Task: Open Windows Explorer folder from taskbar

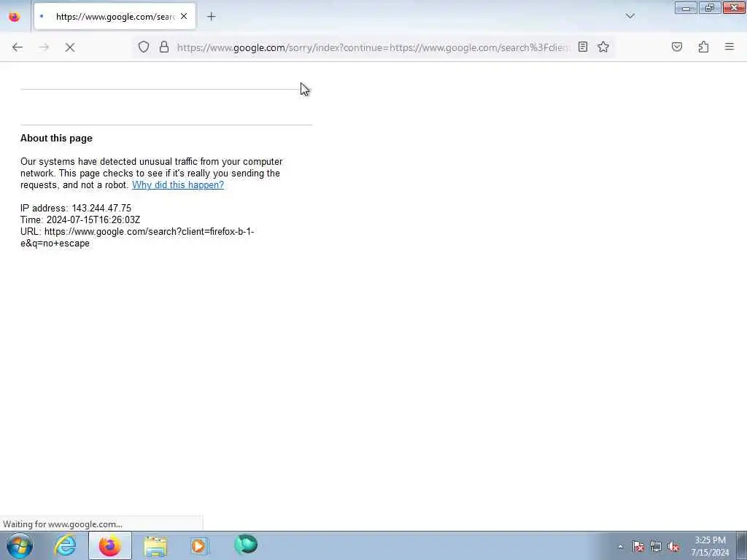Action: pyautogui.click(x=155, y=545)
